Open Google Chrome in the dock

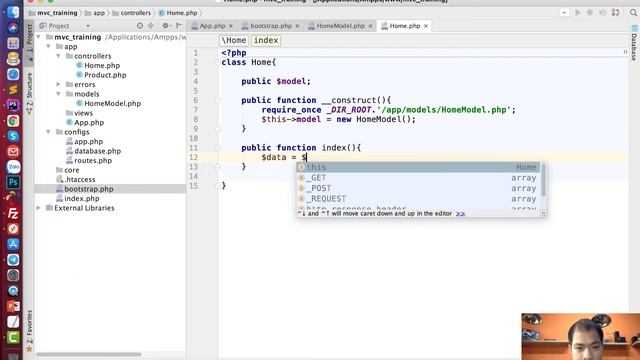(13, 120)
